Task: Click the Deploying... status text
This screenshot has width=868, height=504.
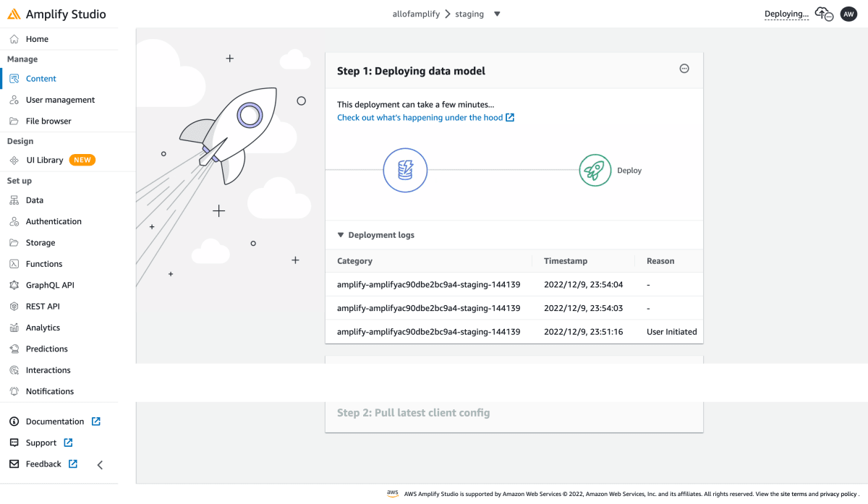Action: tap(786, 14)
